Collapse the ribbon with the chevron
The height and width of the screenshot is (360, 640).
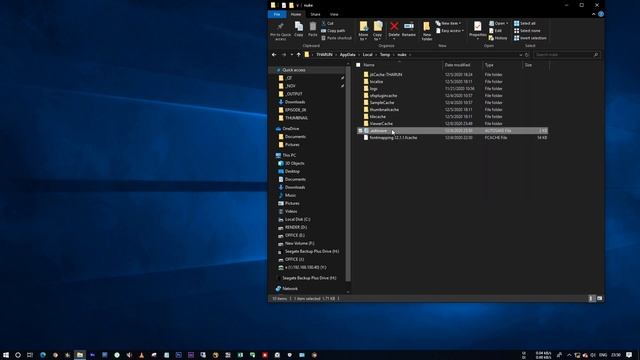coord(593,14)
